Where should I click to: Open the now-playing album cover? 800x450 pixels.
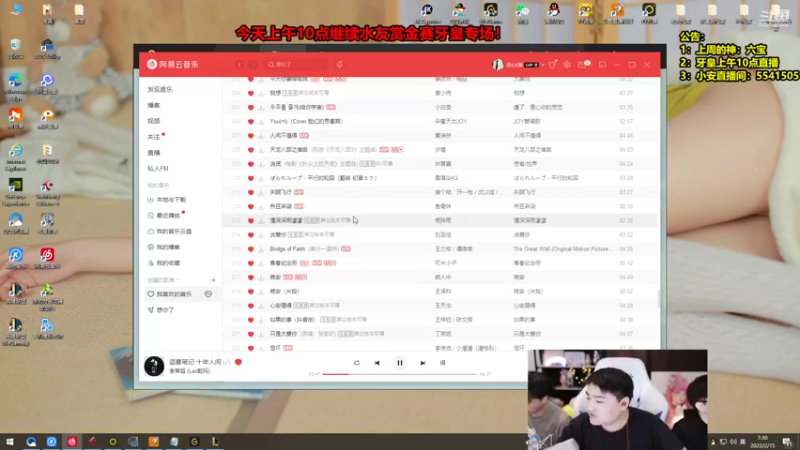[x=154, y=366]
